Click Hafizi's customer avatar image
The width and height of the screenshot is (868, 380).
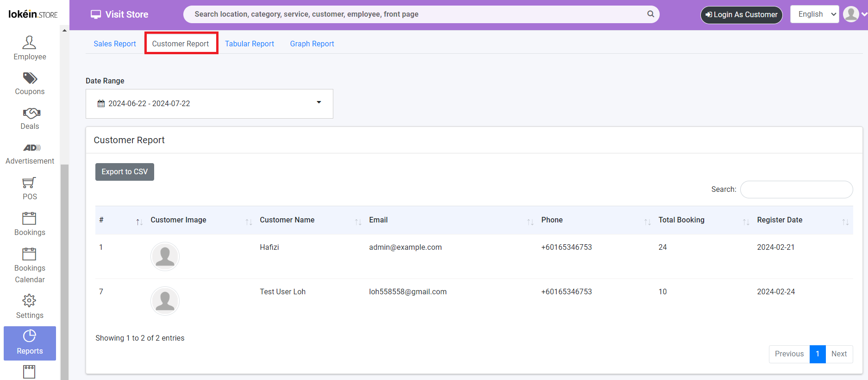[x=165, y=256]
